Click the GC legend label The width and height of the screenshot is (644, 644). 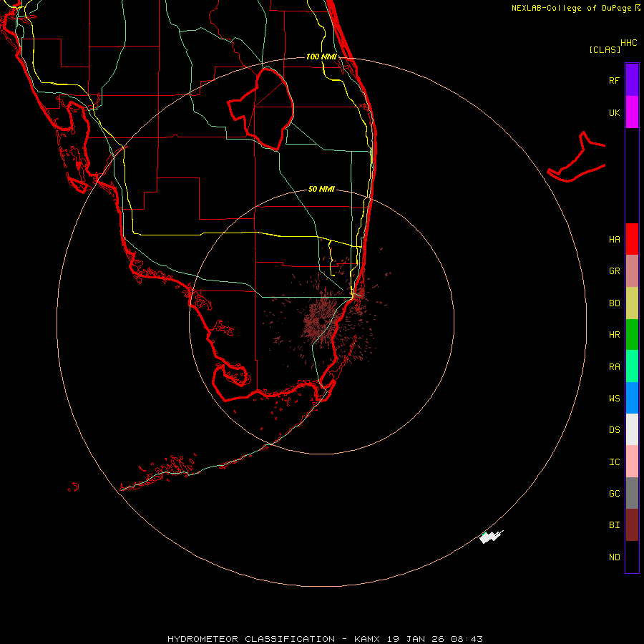(614, 494)
